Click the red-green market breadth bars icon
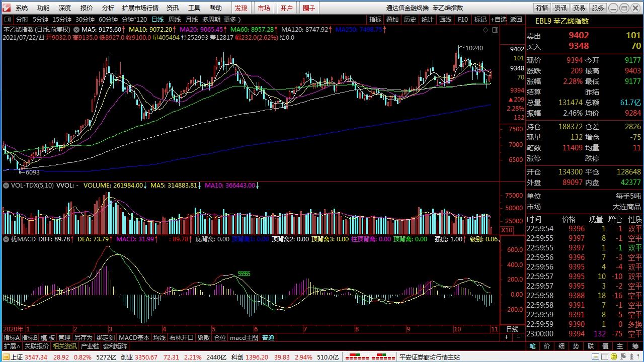Image resolution: width=644 pixels, height=362 pixels. (x=369, y=357)
